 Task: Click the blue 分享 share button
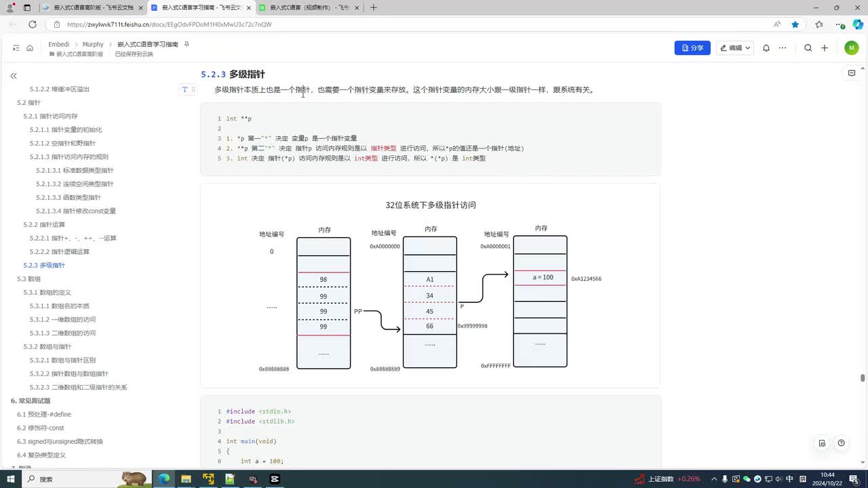(692, 48)
